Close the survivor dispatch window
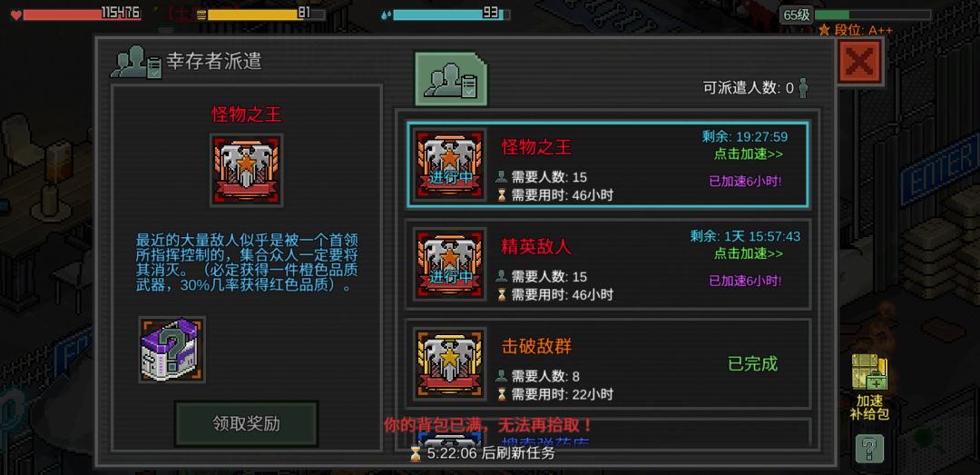Screen dimensions: 980x475 click(x=860, y=62)
